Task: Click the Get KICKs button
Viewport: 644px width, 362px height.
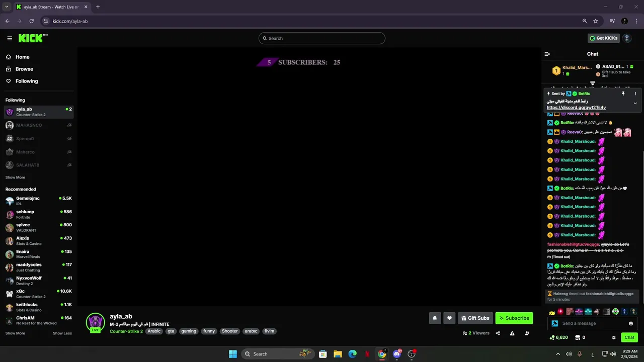Action: point(603,38)
